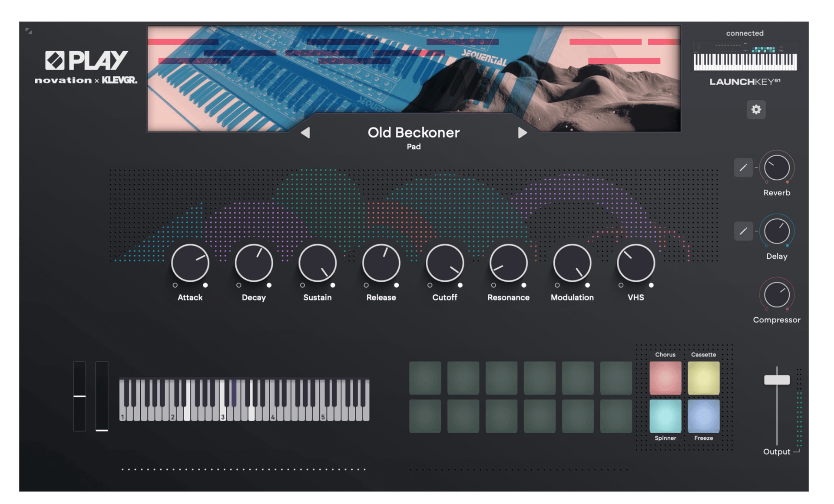Screen dimensions: 834x504
Task: Open preset browser via Old Beckoner name
Action: click(413, 132)
